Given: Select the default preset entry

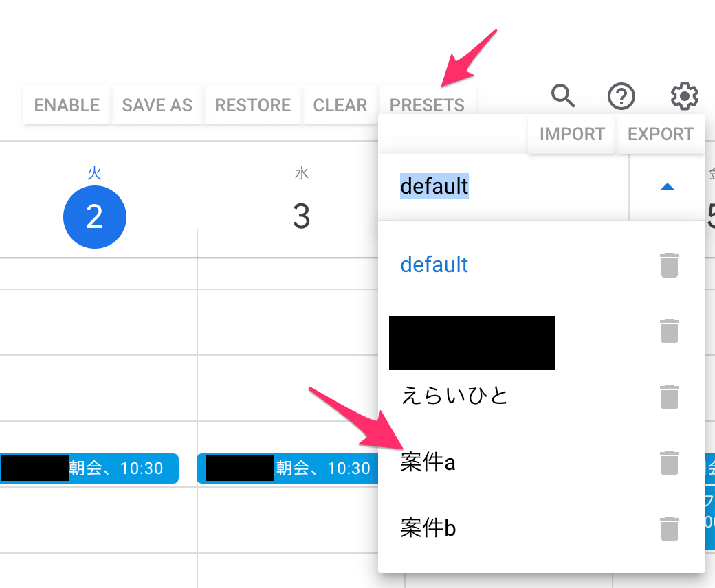Looking at the screenshot, I should 434,264.
